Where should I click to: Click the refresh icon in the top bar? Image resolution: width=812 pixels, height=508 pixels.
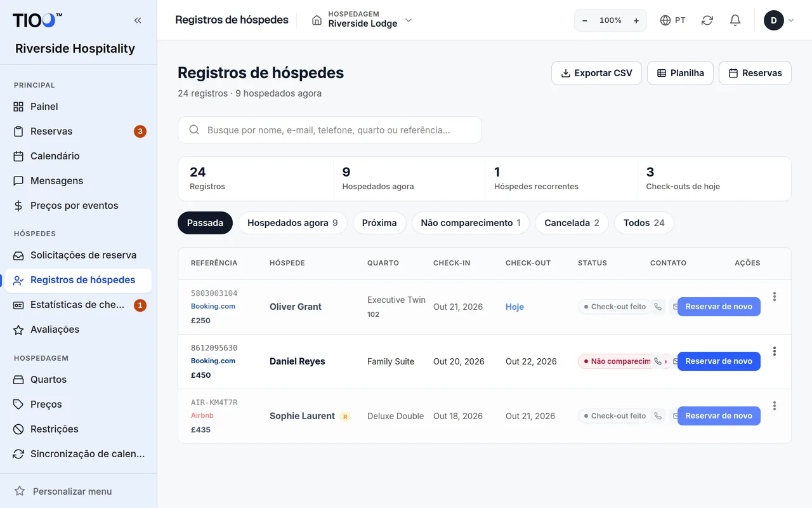pyautogui.click(x=707, y=20)
